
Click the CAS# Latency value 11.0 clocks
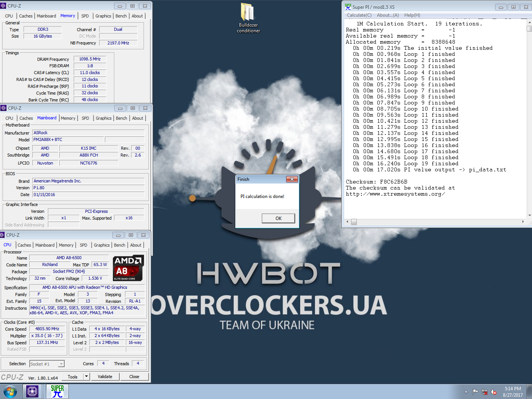tap(90, 73)
